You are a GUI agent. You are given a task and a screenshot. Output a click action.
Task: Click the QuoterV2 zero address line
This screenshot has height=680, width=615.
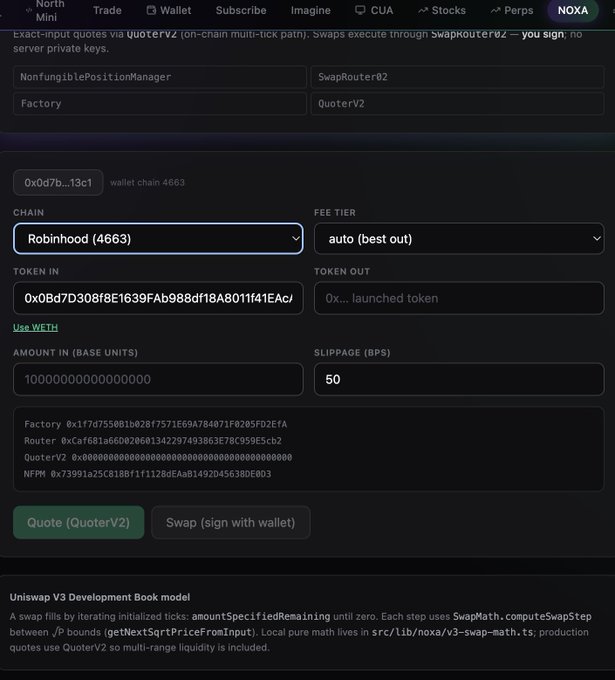point(158,457)
